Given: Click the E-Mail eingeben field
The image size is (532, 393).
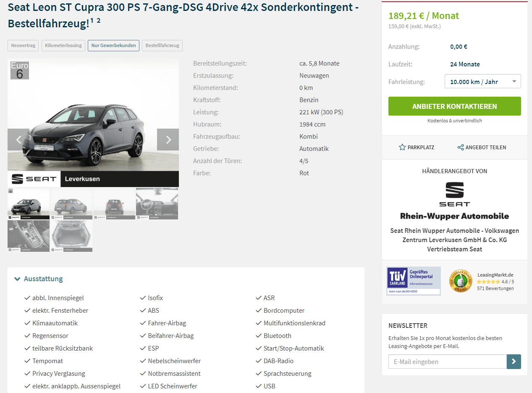Looking at the screenshot, I should (448, 361).
